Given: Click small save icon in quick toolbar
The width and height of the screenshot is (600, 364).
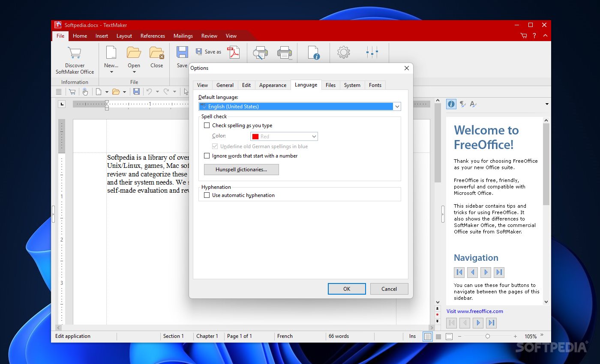Looking at the screenshot, I should point(136,92).
